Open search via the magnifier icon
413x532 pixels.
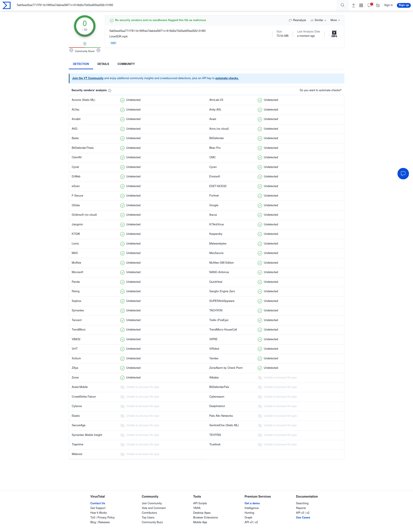coord(342,5)
